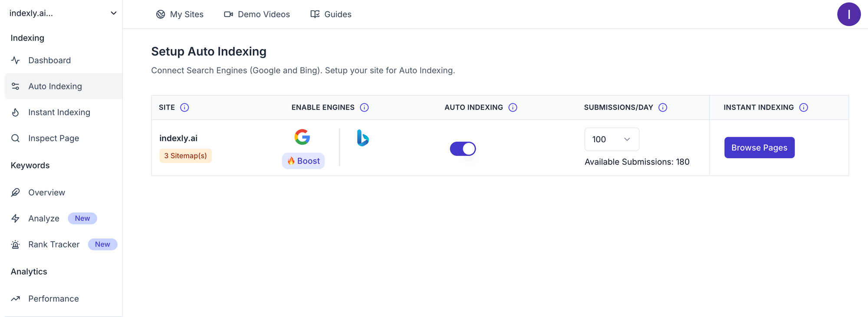Click the Setup Auto Indexing heading
The width and height of the screenshot is (868, 317).
point(209,51)
